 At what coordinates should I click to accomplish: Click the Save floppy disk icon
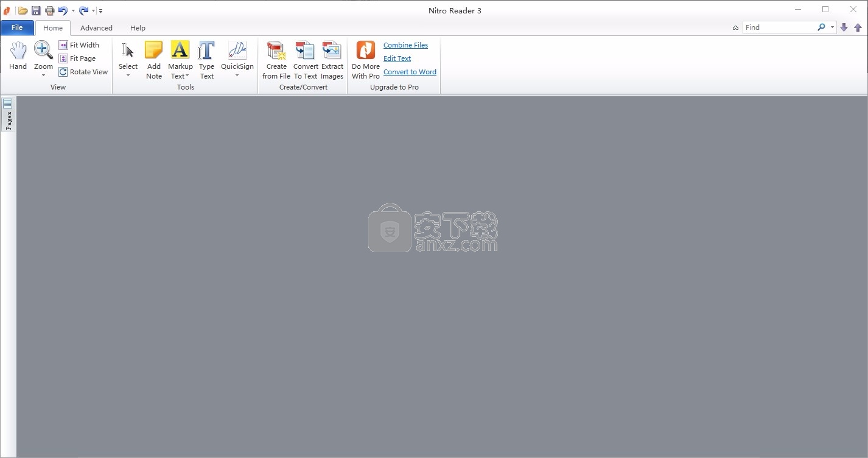(37, 10)
